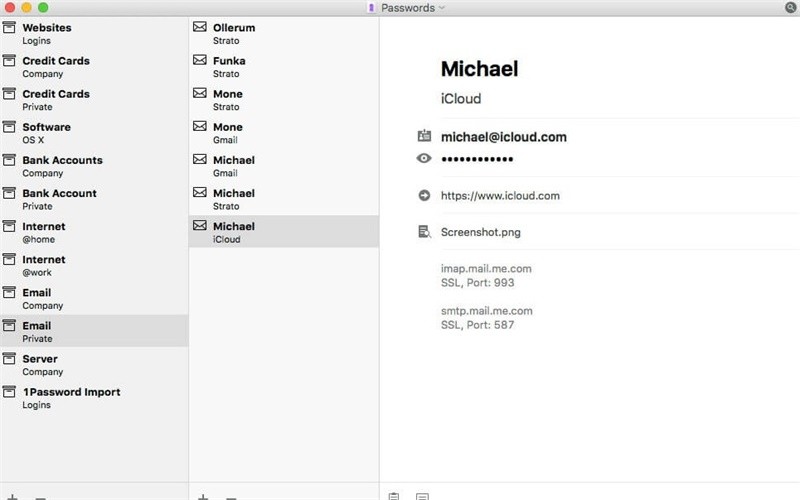This screenshot has height=500, width=800.
Task: Click the envelope icon of Ollerum Strato
Action: 200,27
